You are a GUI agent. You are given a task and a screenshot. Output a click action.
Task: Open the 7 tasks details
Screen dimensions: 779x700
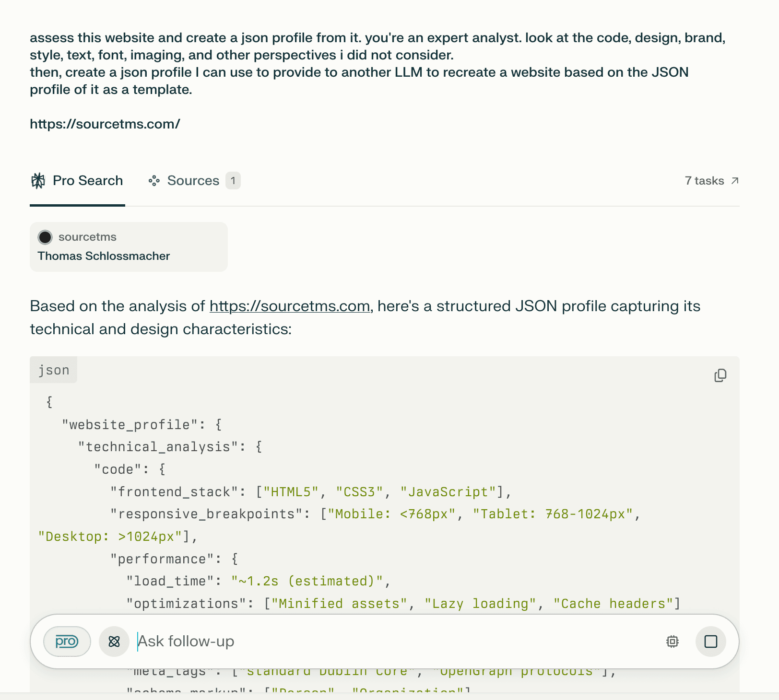705,181
